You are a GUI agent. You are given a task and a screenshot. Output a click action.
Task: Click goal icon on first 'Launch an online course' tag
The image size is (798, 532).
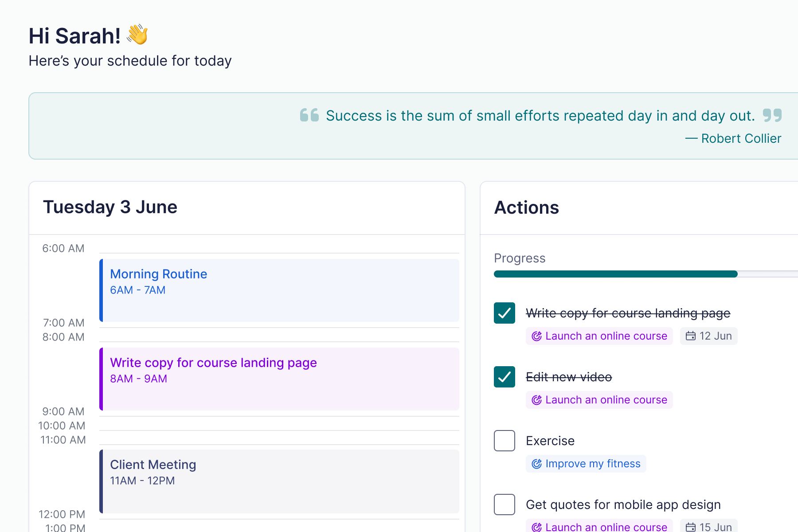click(x=537, y=336)
